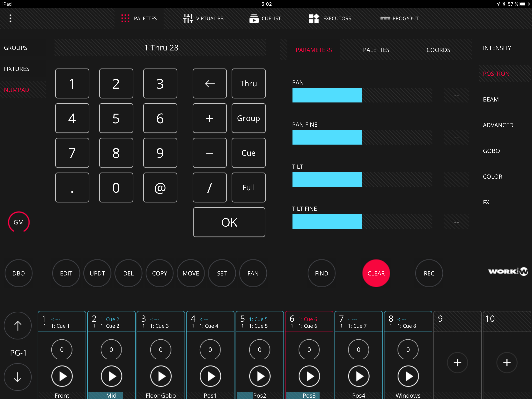This screenshot has height=399, width=532.
Task: Switch to the COORDS tab
Action: (x=438, y=50)
